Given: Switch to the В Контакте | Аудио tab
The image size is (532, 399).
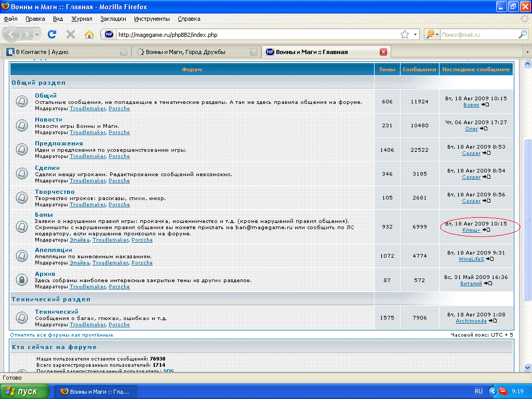Looking at the screenshot, I should (66, 52).
